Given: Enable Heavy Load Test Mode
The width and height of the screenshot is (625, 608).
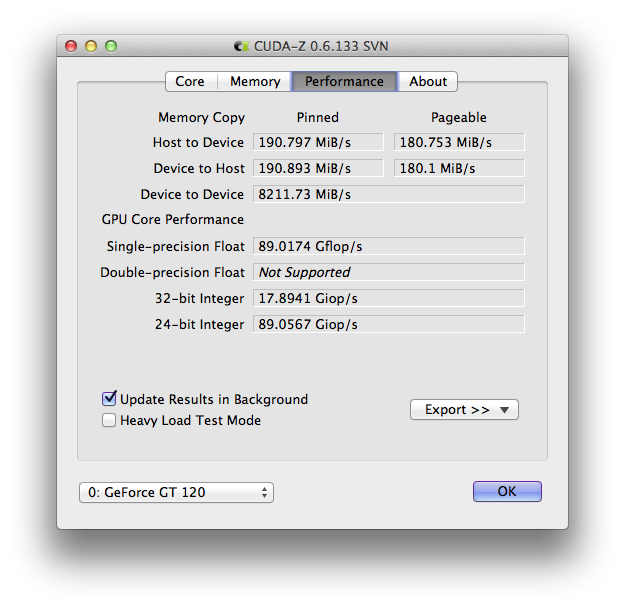Looking at the screenshot, I should pyautogui.click(x=110, y=421).
